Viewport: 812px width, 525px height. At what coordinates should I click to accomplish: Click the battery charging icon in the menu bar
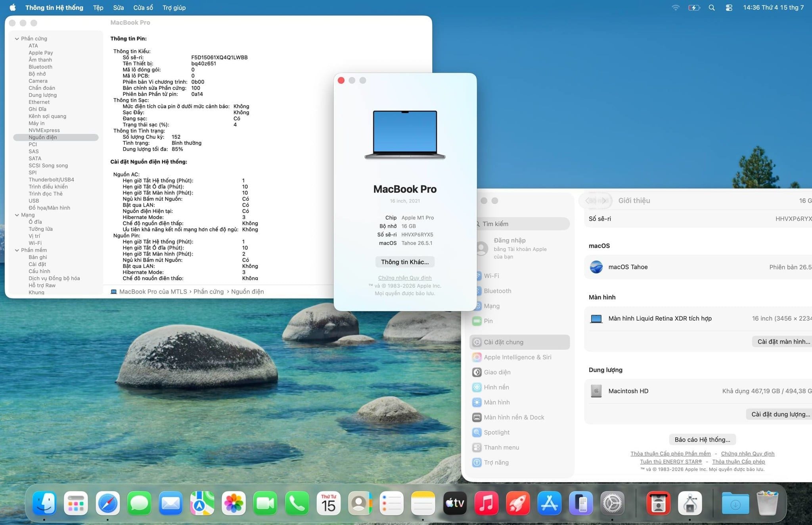pyautogui.click(x=694, y=8)
